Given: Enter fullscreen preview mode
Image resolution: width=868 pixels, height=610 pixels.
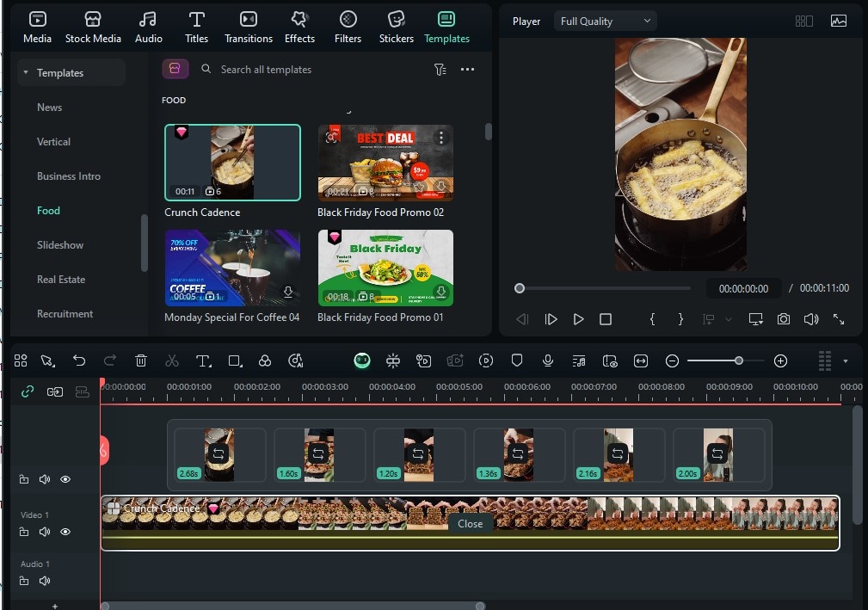Looking at the screenshot, I should coord(839,319).
